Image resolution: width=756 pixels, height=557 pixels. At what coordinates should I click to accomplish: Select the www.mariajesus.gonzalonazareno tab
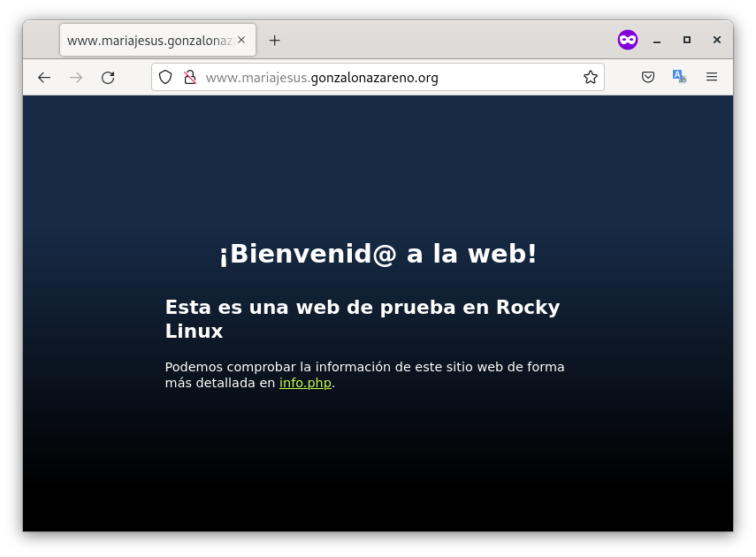[149, 41]
